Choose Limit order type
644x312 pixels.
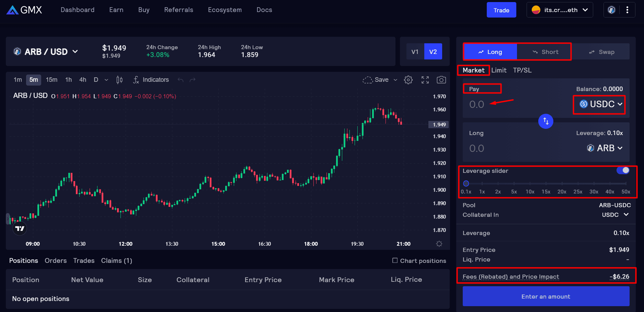click(x=499, y=70)
